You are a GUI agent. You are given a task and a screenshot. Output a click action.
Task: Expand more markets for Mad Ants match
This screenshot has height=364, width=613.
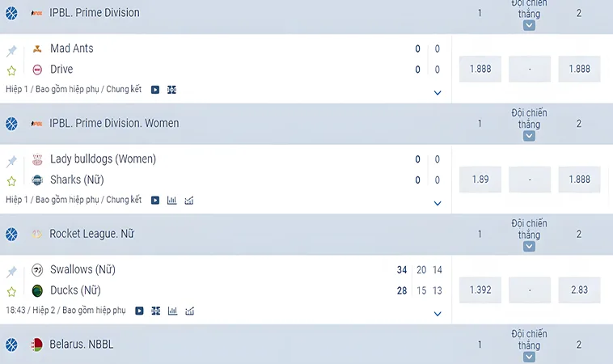click(x=438, y=93)
